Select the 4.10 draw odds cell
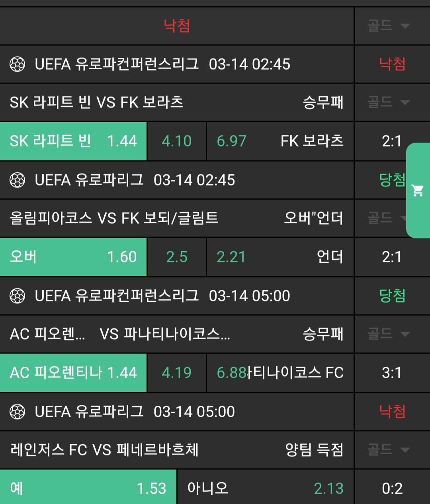This screenshot has height=504, width=430. (x=177, y=141)
